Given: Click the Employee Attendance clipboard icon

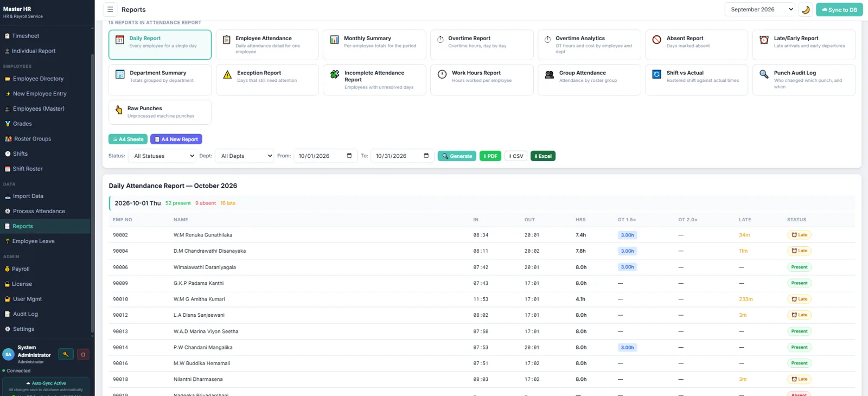Looking at the screenshot, I should (x=227, y=40).
